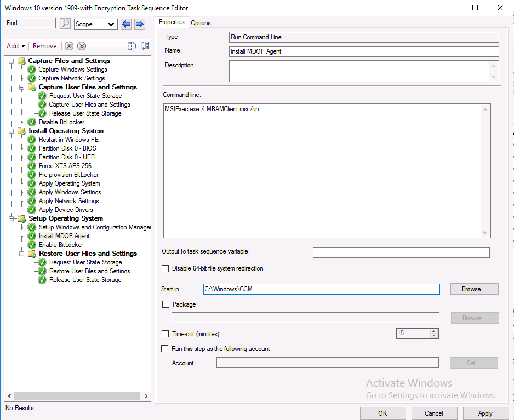Click green check icon beside Pre-provision BitLocker

point(32,175)
